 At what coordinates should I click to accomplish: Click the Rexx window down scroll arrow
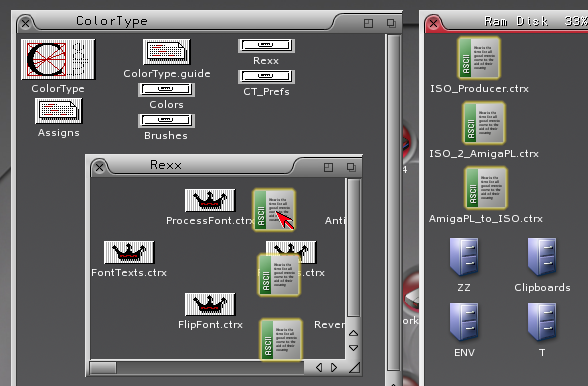click(354, 348)
